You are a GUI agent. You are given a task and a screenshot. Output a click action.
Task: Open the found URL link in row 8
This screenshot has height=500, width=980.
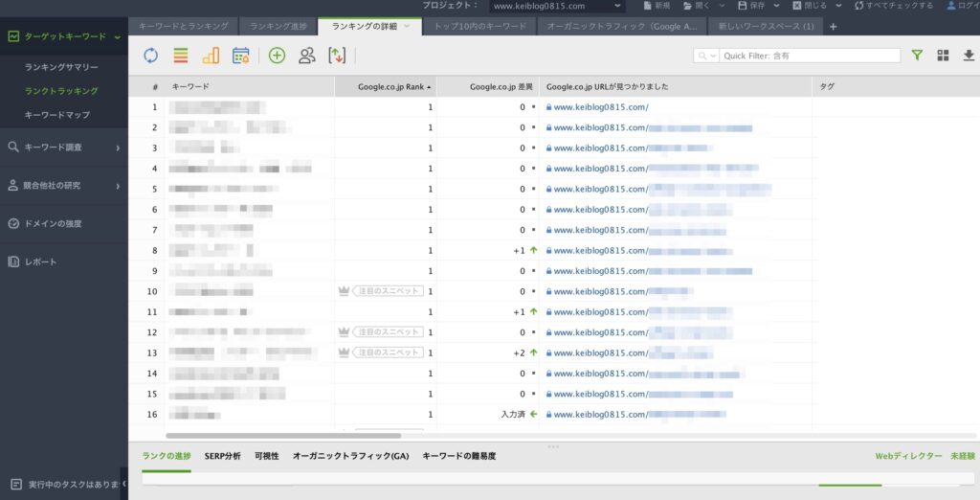[642, 250]
